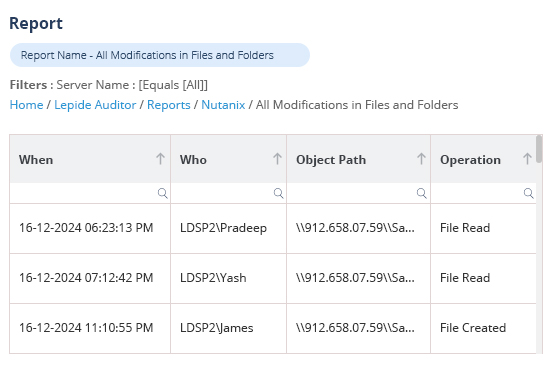Viewport: 552px width, 380px height.
Task: Select object path cell in Pradeep row
Action: (x=358, y=228)
